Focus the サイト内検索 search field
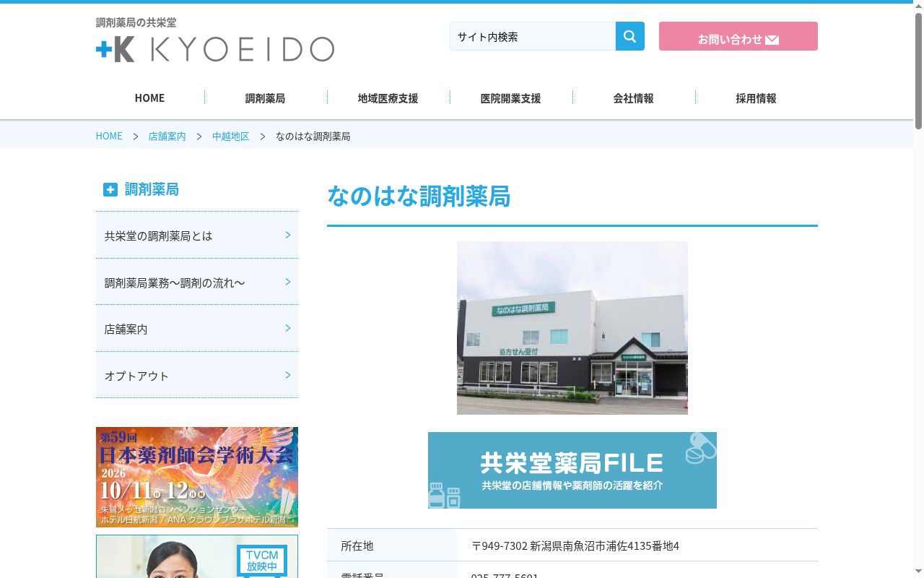924x578 pixels. (x=533, y=36)
